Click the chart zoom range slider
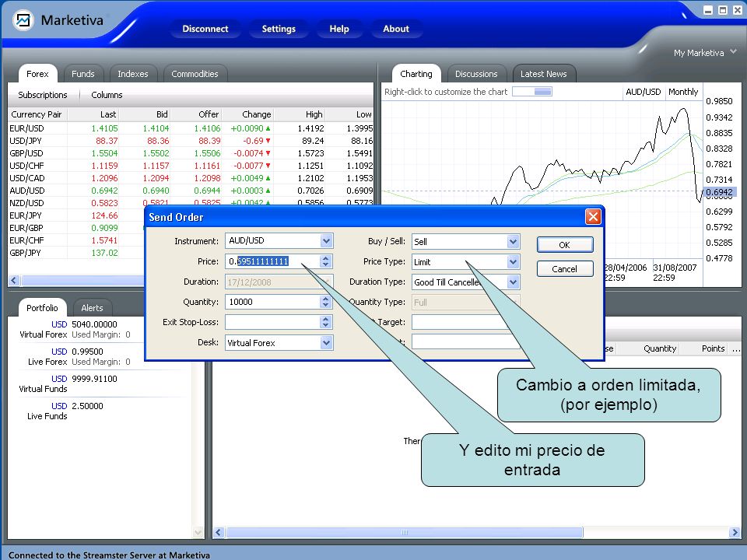 pos(532,92)
